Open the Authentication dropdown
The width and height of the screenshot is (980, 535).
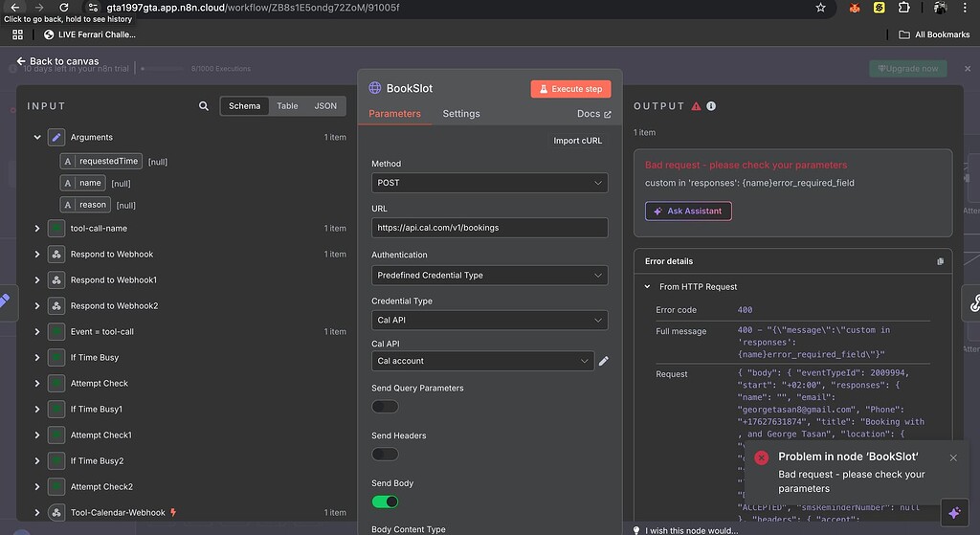pos(489,275)
